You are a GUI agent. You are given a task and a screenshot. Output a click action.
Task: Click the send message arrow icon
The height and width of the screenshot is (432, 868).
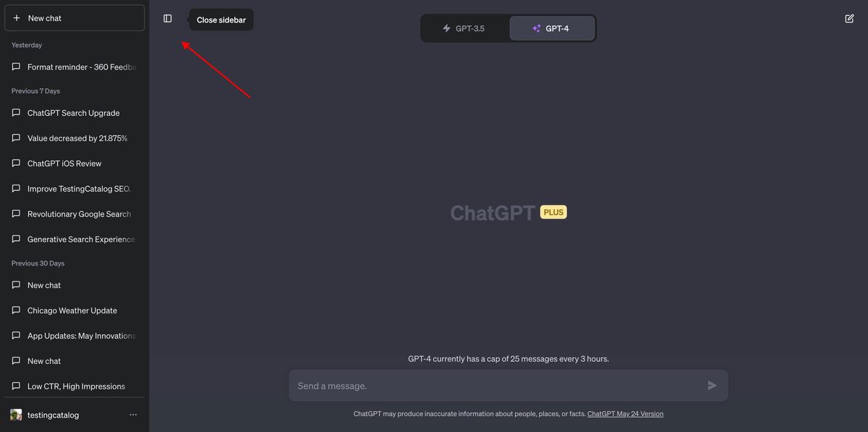(712, 386)
